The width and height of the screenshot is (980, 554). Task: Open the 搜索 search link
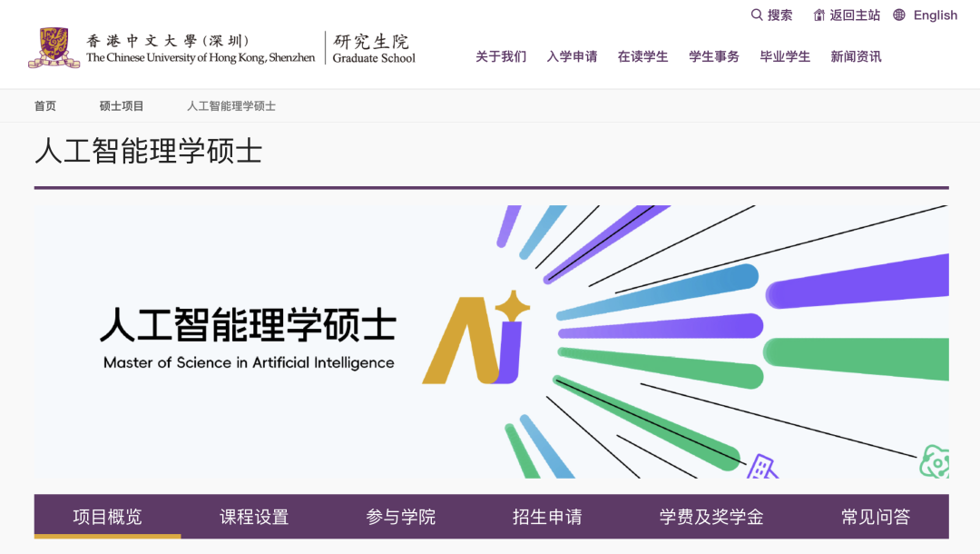tap(779, 15)
